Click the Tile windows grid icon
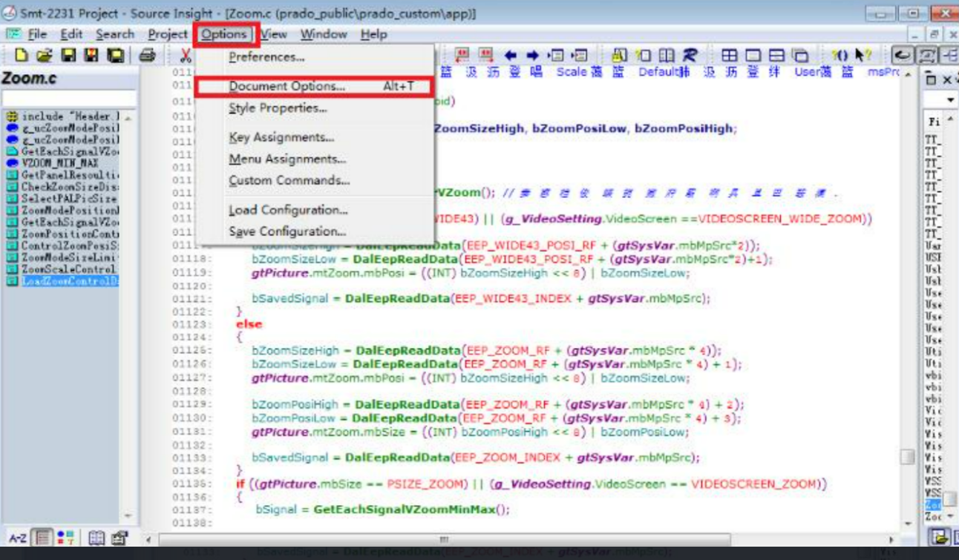The width and height of the screenshot is (959, 560). pyautogui.click(x=730, y=55)
